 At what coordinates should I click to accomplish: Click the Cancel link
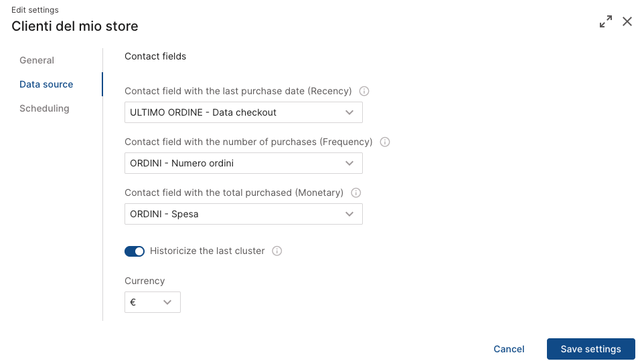(x=509, y=349)
